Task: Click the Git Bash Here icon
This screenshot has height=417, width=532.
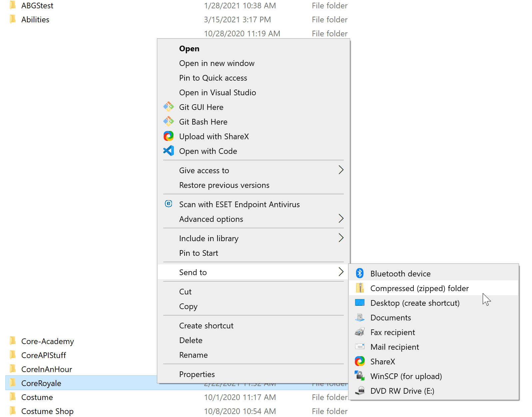Action: 169,122
